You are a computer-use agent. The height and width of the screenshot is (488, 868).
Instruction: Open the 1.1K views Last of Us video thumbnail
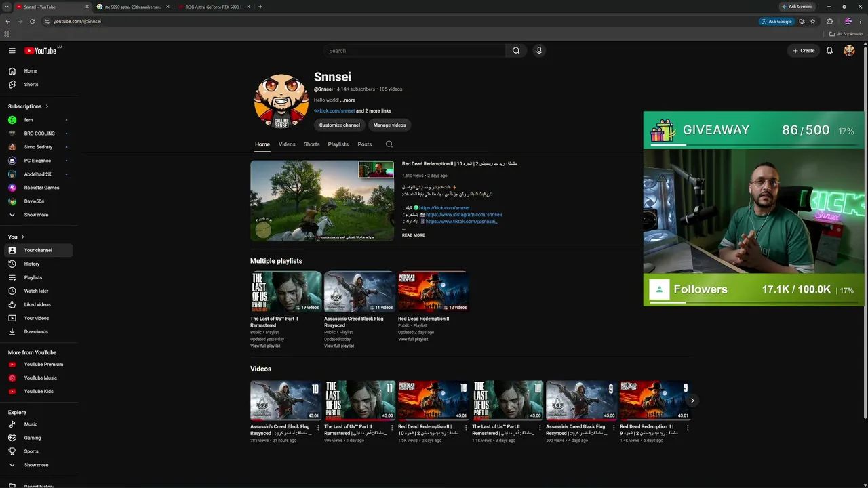click(x=508, y=400)
